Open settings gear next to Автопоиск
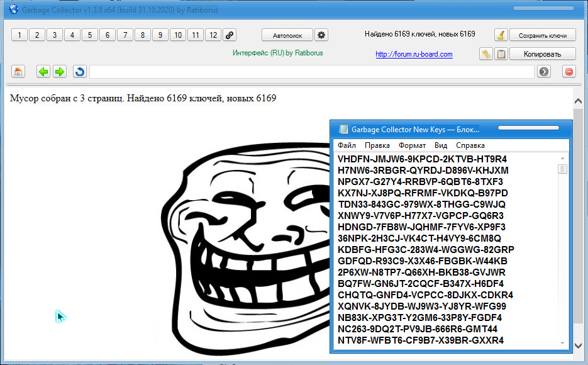The width and height of the screenshot is (588, 365). [321, 35]
